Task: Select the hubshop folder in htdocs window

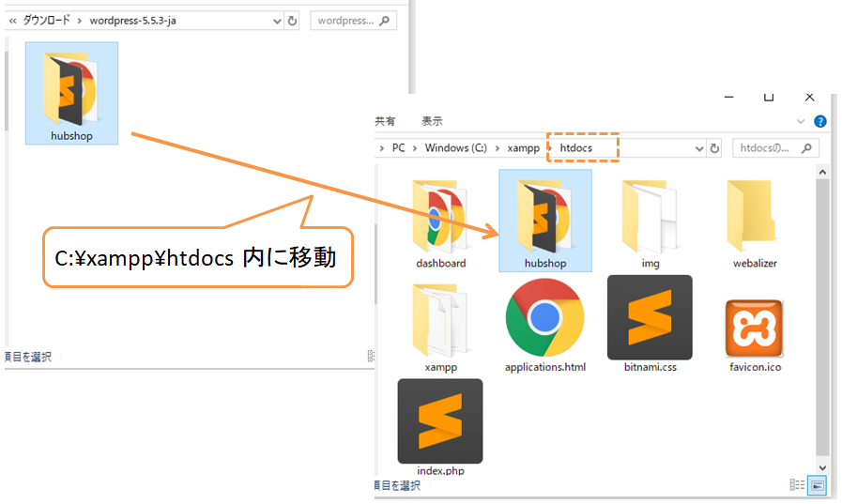Action: pos(545,221)
